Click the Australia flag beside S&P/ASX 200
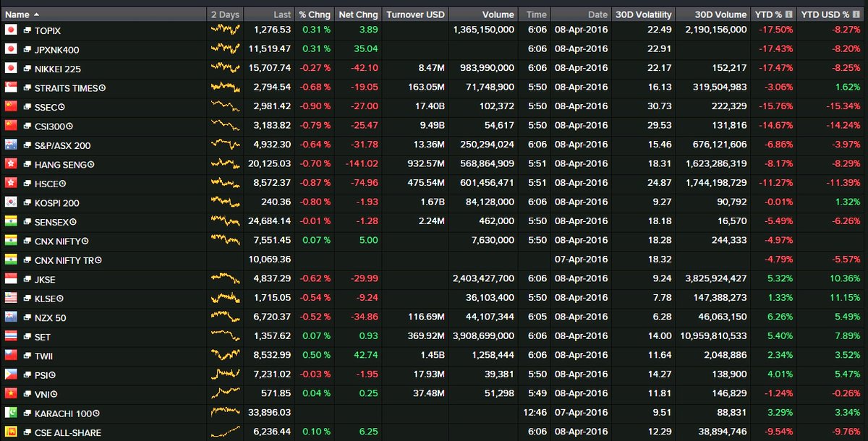The height and width of the screenshot is (441, 868). [x=10, y=145]
